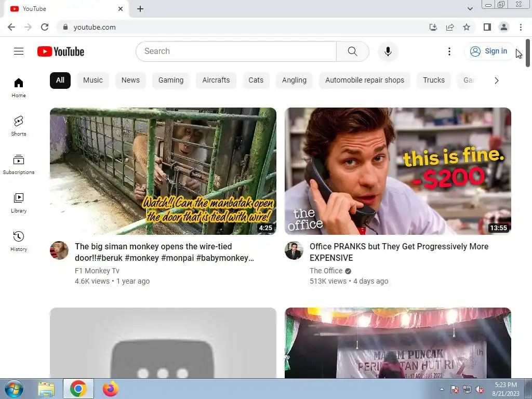Select the Angling filter chip
This screenshot has width=532, height=399.
(x=294, y=81)
